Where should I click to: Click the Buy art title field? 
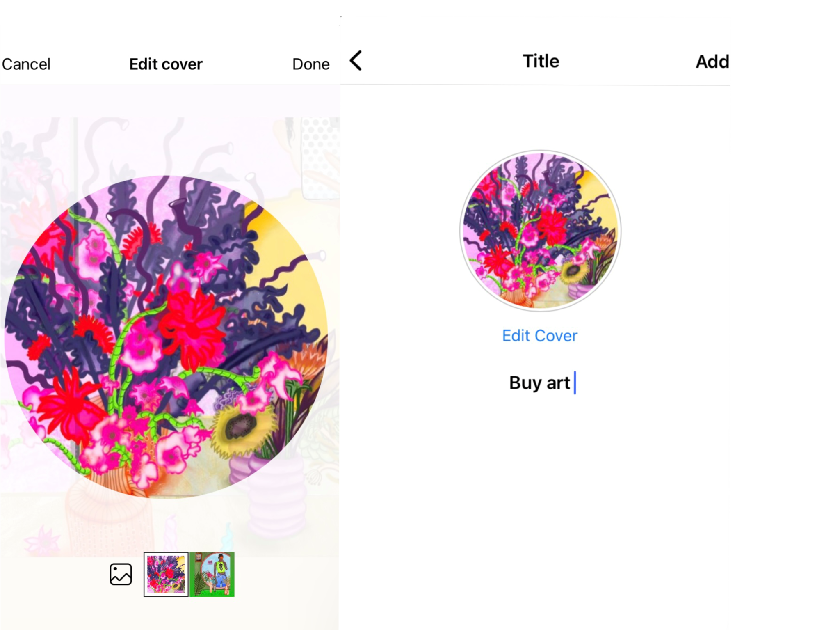click(540, 383)
